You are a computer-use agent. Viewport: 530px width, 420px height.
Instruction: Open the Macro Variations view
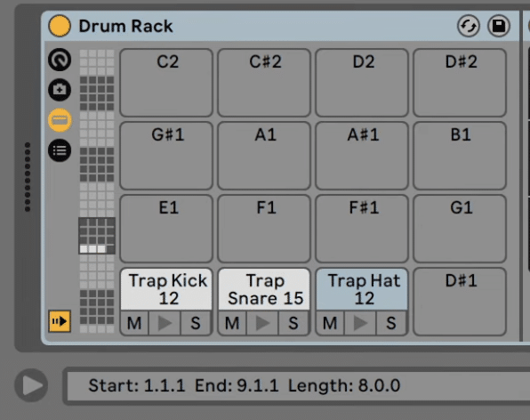pos(60,90)
